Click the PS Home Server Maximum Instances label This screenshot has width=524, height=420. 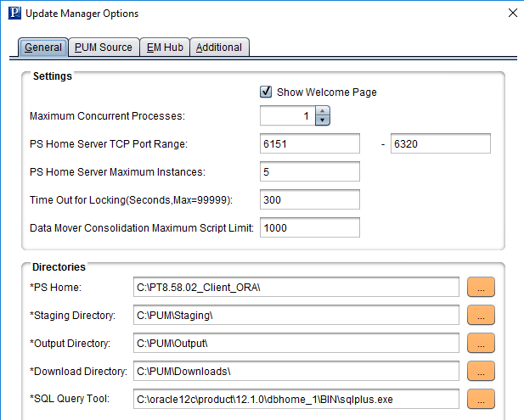(x=117, y=172)
